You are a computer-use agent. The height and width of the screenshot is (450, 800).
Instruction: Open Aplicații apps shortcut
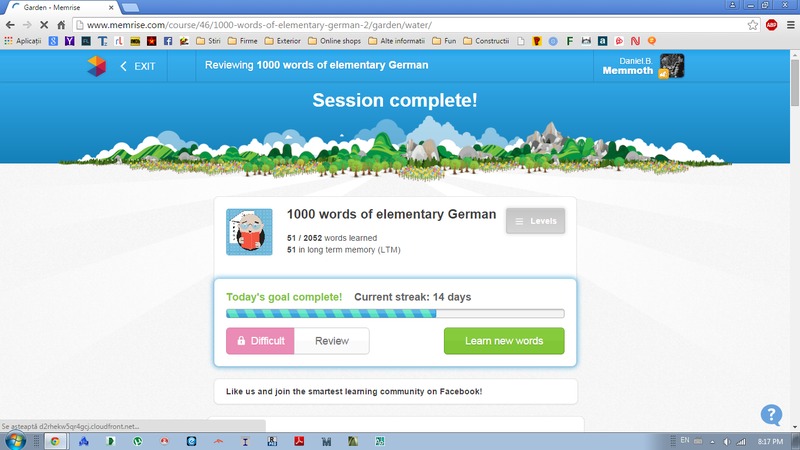coord(23,41)
